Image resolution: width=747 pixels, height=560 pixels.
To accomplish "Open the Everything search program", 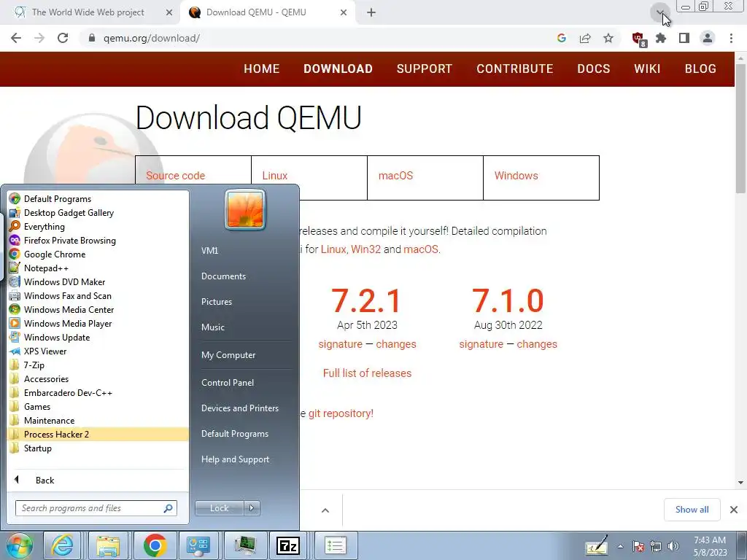I will 36,226.
